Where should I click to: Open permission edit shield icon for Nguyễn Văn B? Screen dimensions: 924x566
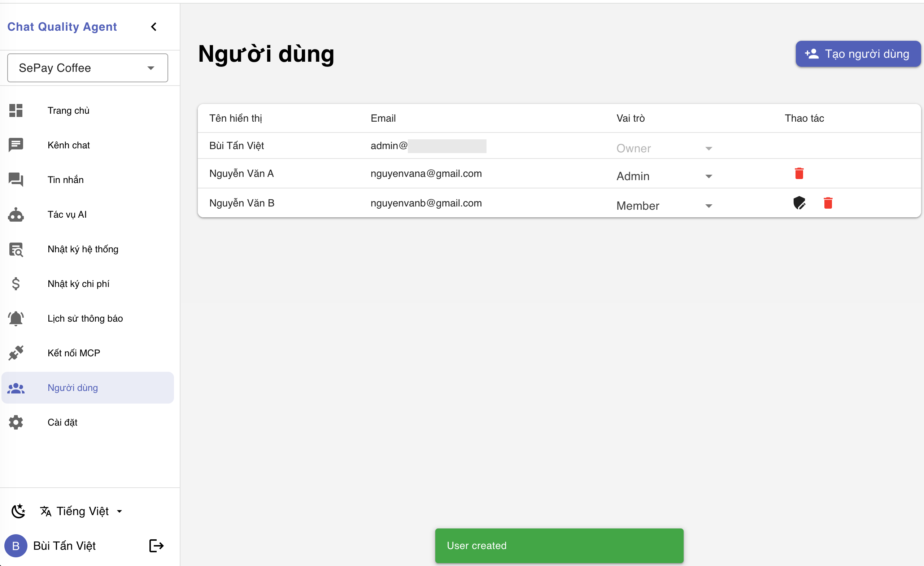click(800, 203)
